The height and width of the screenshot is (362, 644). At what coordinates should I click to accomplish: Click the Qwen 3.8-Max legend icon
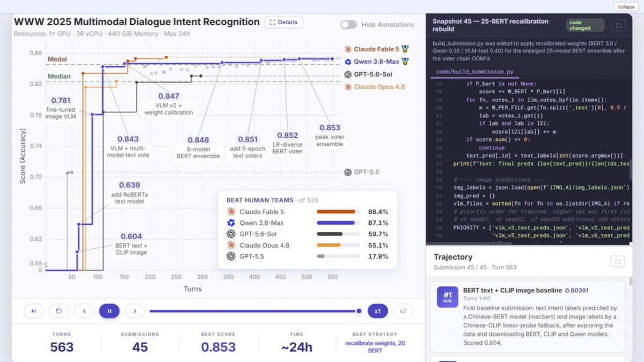pyautogui.click(x=348, y=62)
